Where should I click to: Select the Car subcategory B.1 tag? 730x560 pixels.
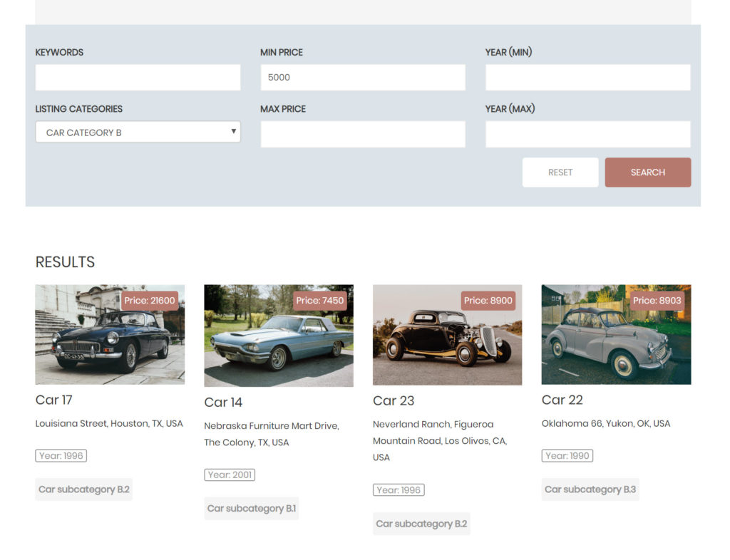(252, 509)
